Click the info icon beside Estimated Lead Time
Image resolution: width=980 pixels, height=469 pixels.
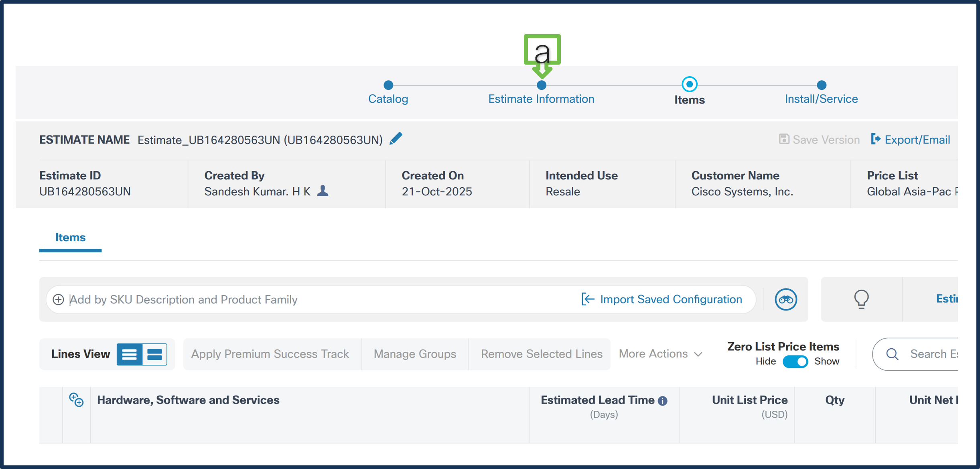tap(662, 400)
